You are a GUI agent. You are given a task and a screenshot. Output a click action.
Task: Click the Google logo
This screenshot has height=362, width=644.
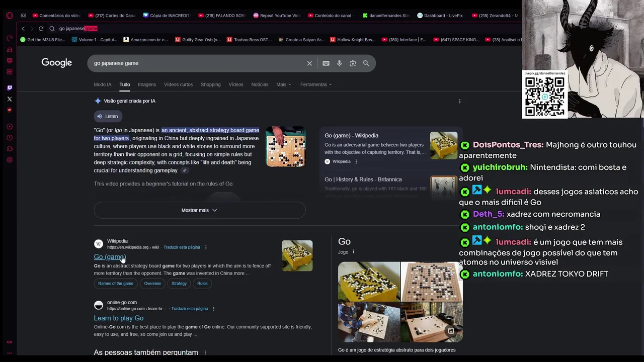[56, 63]
